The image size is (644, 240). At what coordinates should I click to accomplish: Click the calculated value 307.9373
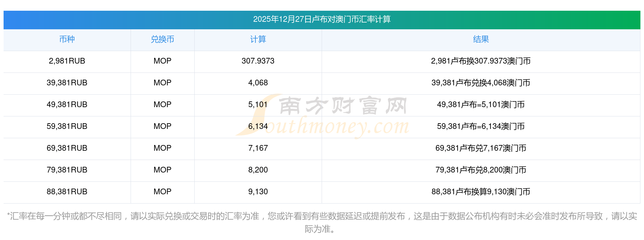(258, 61)
